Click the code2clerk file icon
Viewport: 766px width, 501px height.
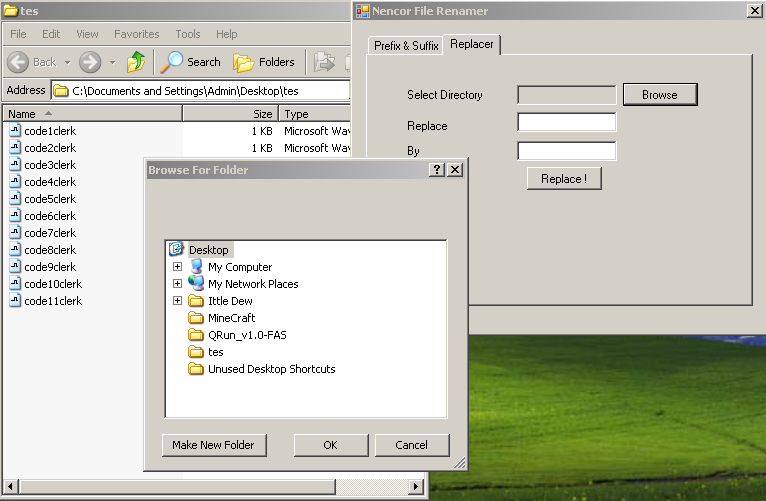15,147
